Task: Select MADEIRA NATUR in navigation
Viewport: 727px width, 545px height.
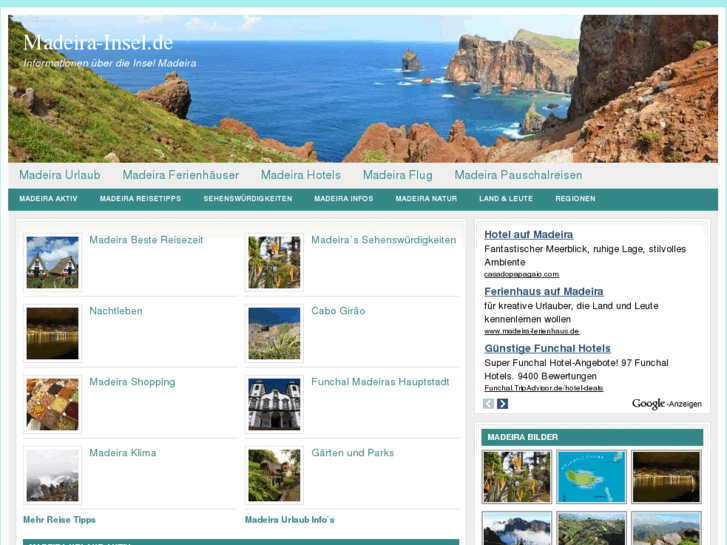Action: 426,199
